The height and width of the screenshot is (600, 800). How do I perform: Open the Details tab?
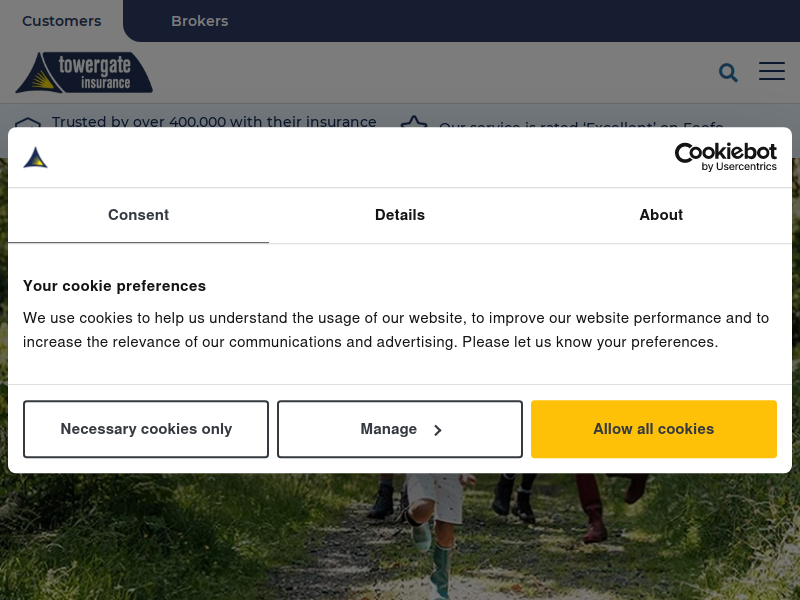click(x=399, y=215)
